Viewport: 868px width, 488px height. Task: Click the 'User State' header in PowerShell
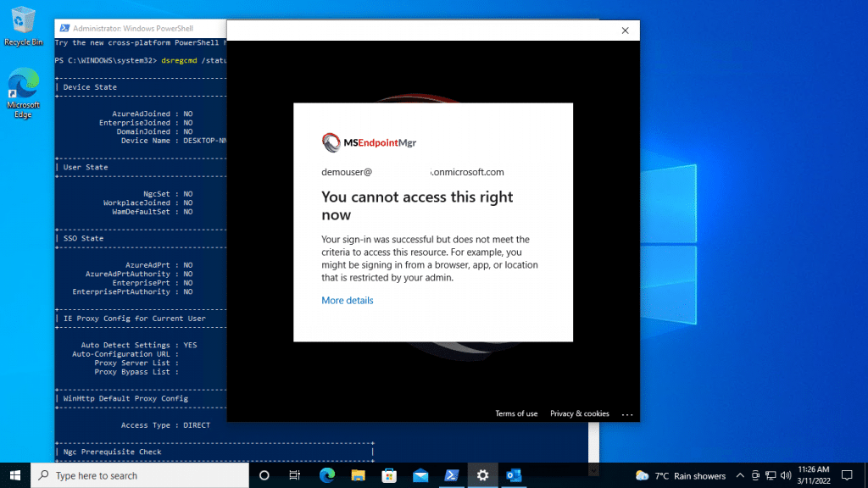(86, 167)
